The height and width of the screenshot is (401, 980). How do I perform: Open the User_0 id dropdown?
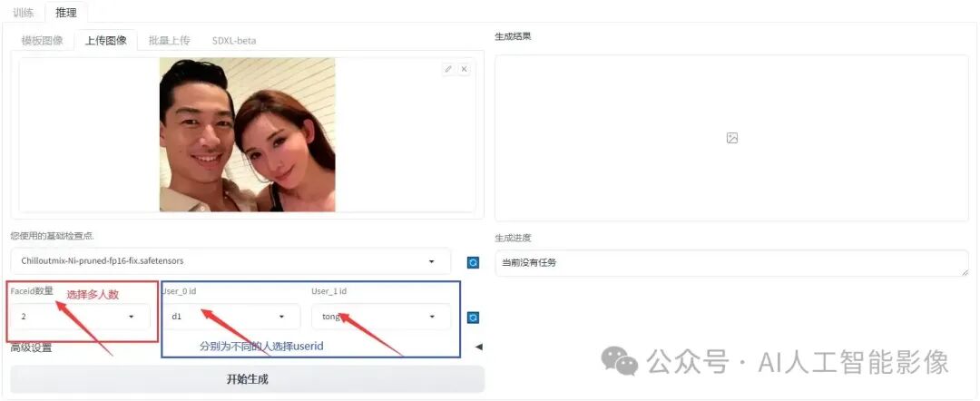coord(230,317)
